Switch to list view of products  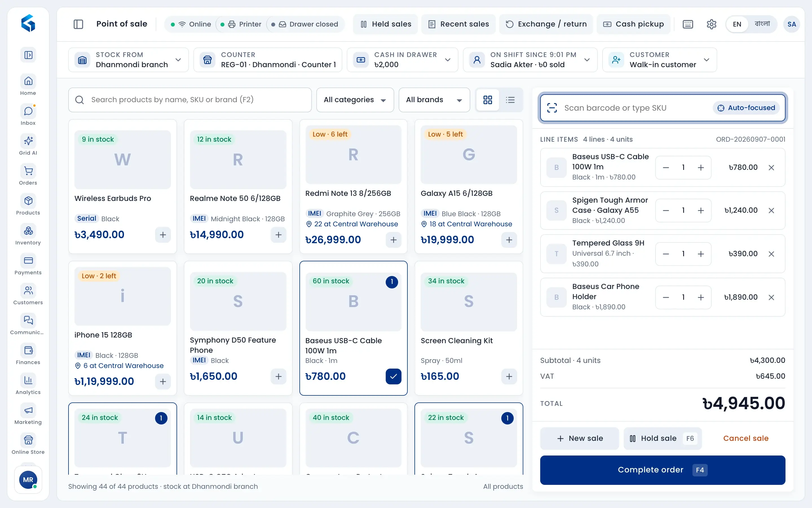point(510,100)
